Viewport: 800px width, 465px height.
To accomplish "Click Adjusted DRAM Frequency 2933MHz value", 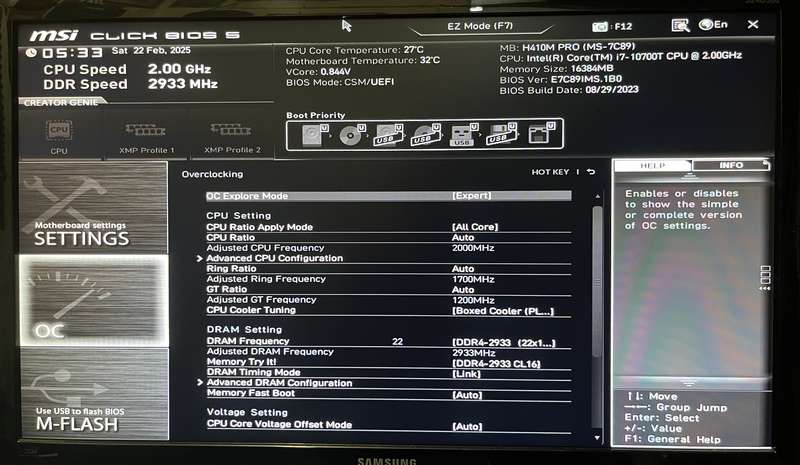I will pyautogui.click(x=473, y=353).
